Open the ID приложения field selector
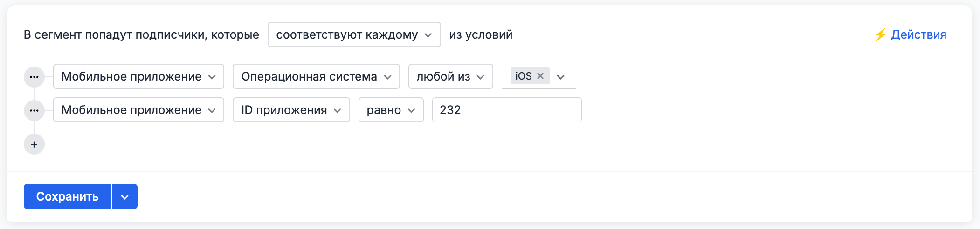Viewport: 980px width, 229px height. 291,110
